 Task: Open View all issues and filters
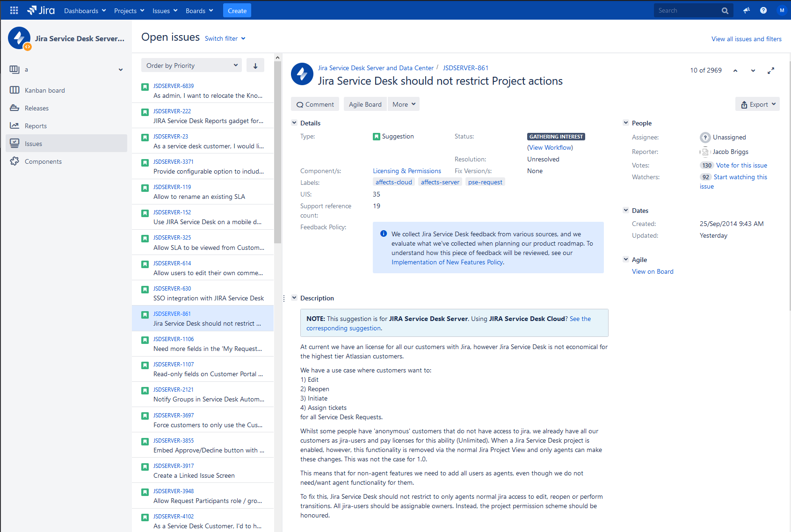point(747,39)
